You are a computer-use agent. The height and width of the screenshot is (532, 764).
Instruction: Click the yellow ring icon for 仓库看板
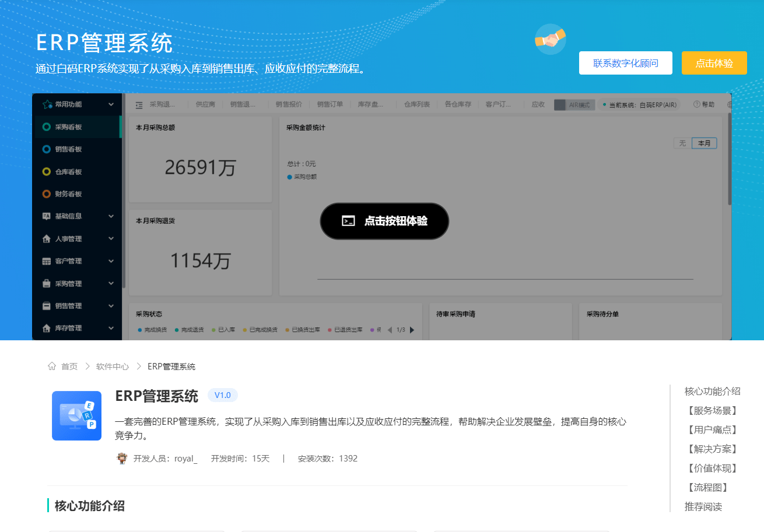coord(47,171)
